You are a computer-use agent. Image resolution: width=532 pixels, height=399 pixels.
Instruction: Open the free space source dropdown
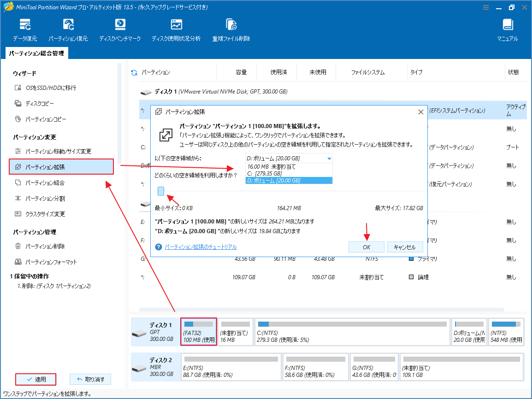[330, 158]
